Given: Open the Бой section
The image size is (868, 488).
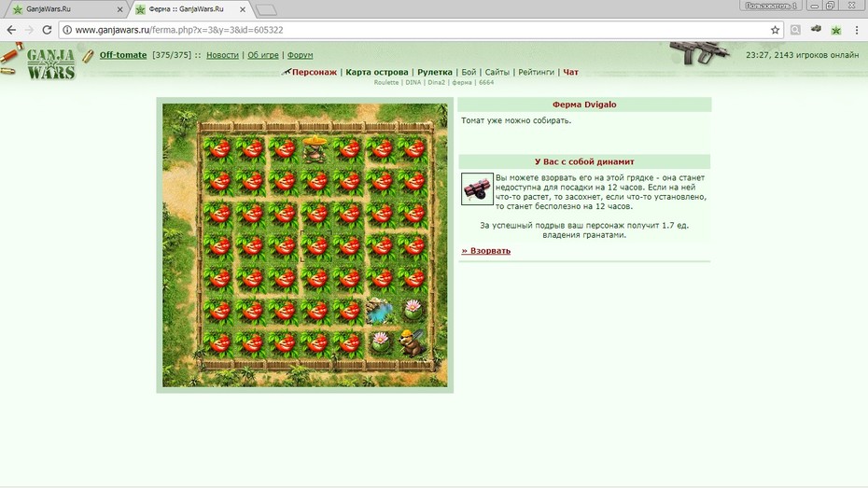Looking at the screenshot, I should click(x=469, y=72).
